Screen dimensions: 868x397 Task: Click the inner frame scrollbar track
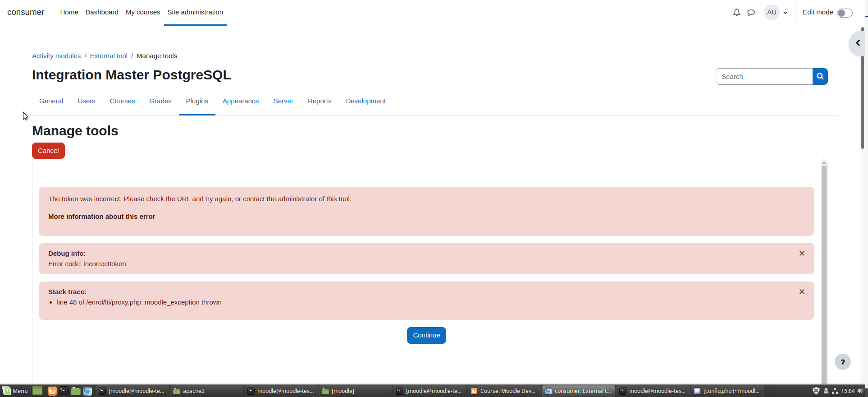[x=824, y=275]
